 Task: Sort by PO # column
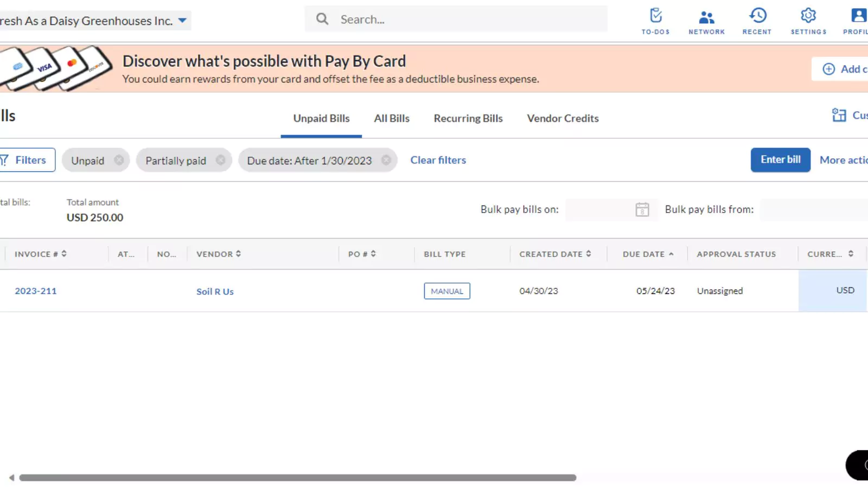(373, 254)
